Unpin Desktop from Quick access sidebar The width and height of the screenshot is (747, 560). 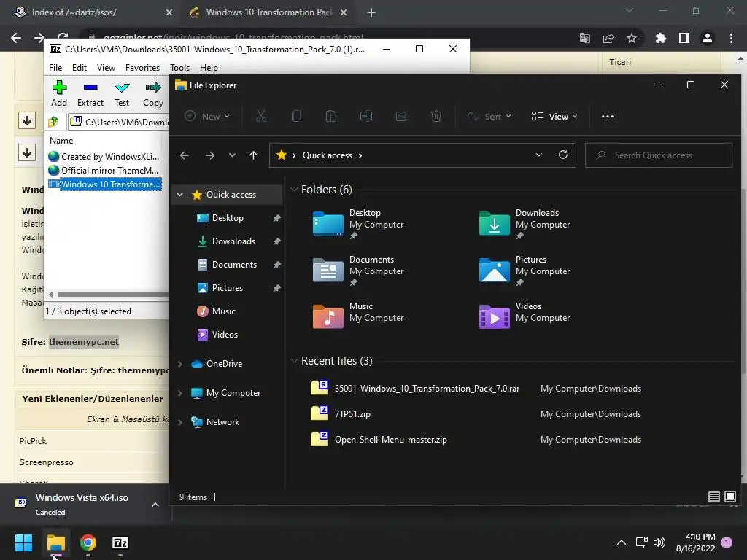point(276,218)
